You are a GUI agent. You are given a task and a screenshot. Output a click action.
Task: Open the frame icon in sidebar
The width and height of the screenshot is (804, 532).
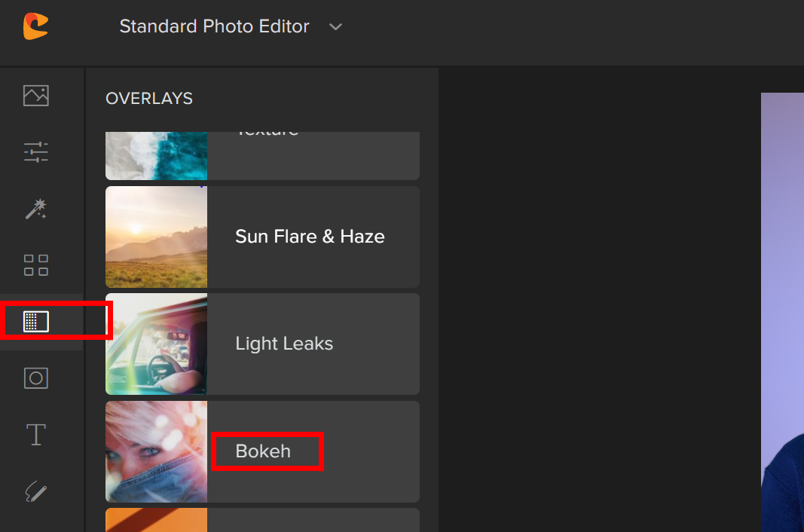tap(36, 378)
